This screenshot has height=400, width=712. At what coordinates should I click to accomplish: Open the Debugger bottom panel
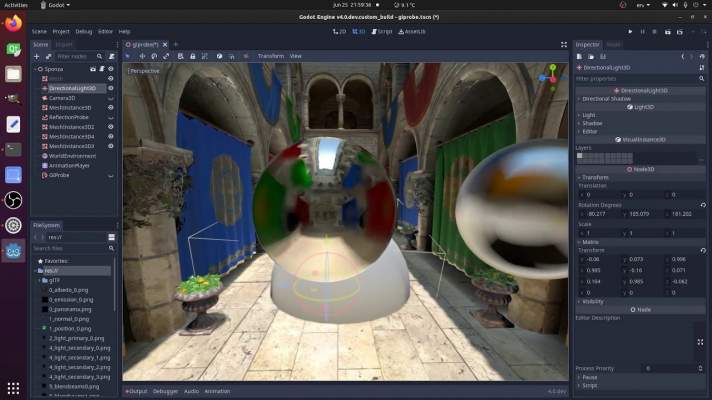165,391
